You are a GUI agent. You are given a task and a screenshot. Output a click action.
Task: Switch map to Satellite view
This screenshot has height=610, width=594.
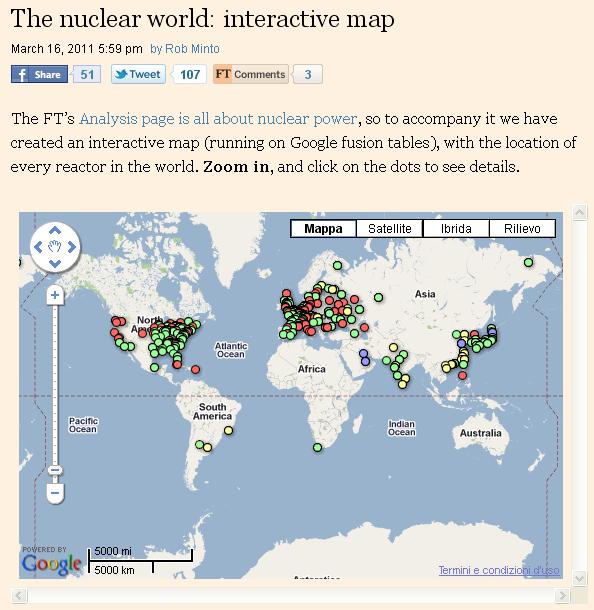click(x=389, y=228)
